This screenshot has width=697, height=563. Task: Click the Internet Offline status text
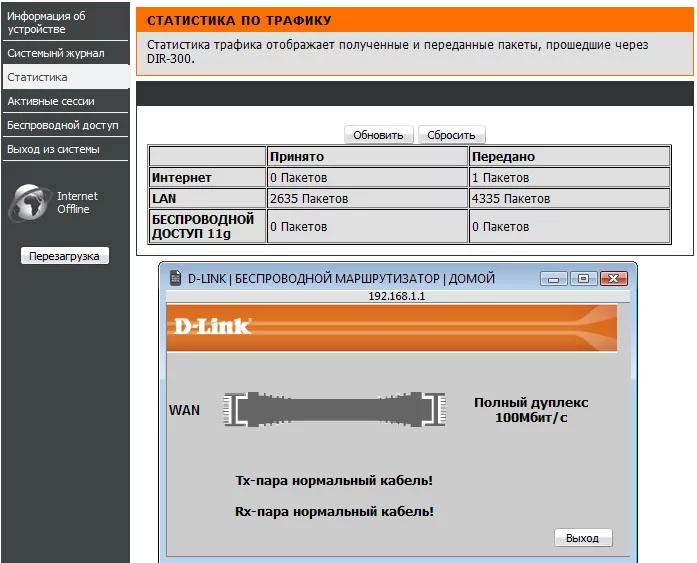click(x=77, y=202)
